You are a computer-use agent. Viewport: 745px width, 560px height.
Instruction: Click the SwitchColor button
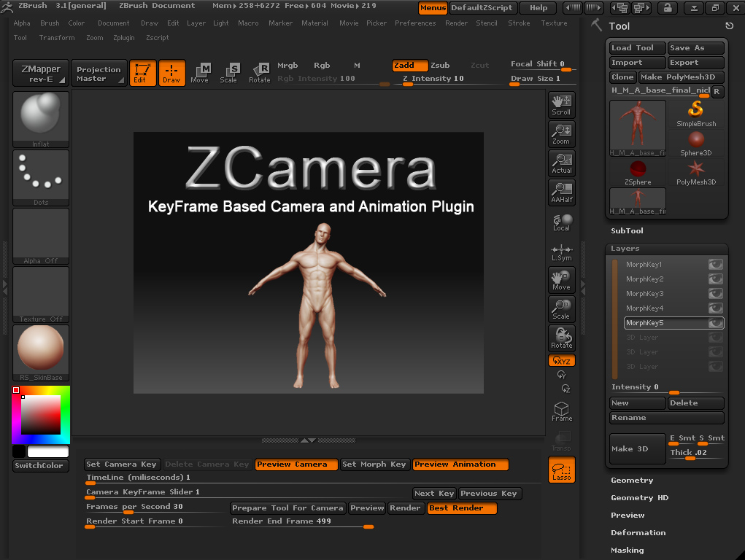[41, 465]
